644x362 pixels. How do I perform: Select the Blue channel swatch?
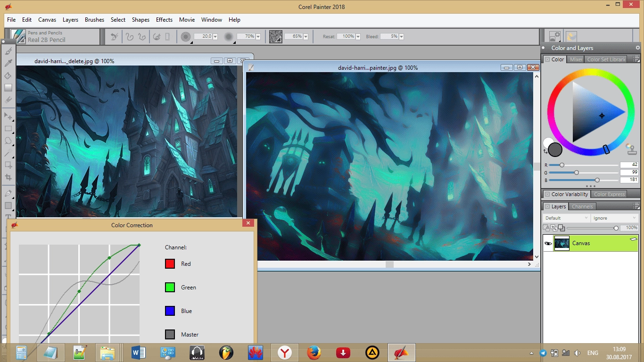click(170, 311)
